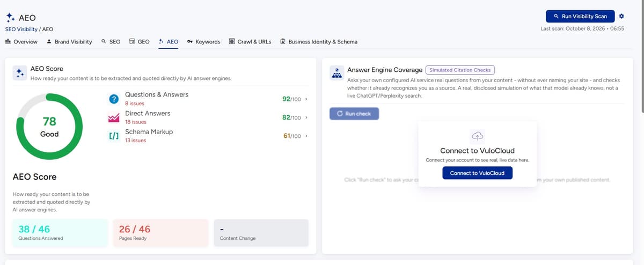Click the 'Questions & Answers' label
The height and width of the screenshot is (265, 644).
[157, 94]
